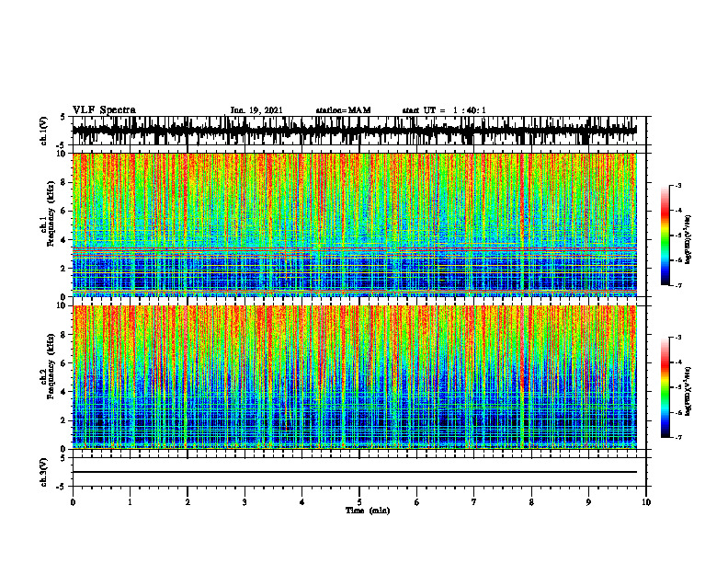Click the "4" tick on the time axis
Image resolution: width=728 pixels, height=563 pixels.
302,502
